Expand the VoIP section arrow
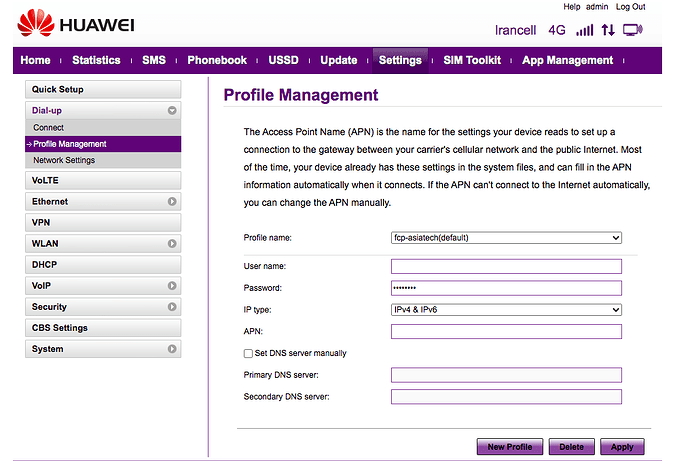This screenshot has width=690, height=461. [x=172, y=286]
